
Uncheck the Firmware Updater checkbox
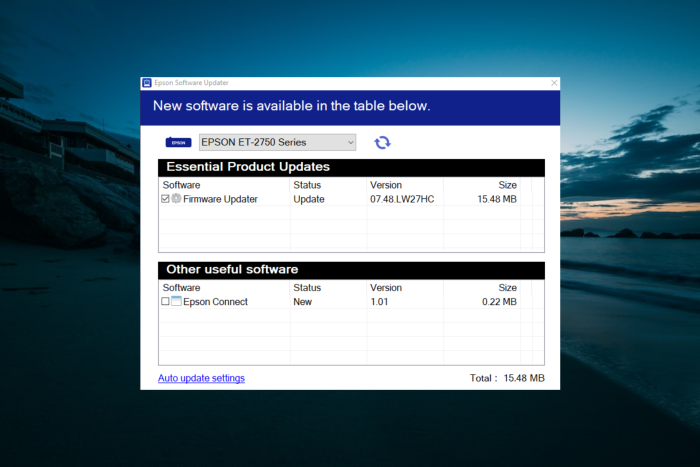(x=165, y=199)
